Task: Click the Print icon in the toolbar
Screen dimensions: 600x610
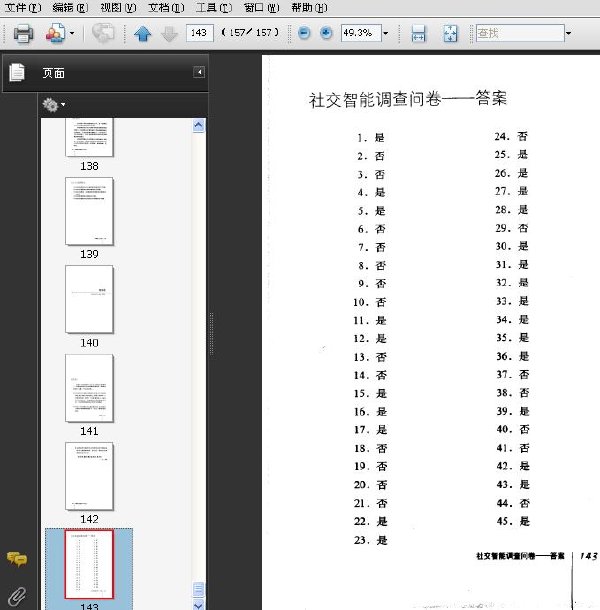Action: click(x=23, y=33)
